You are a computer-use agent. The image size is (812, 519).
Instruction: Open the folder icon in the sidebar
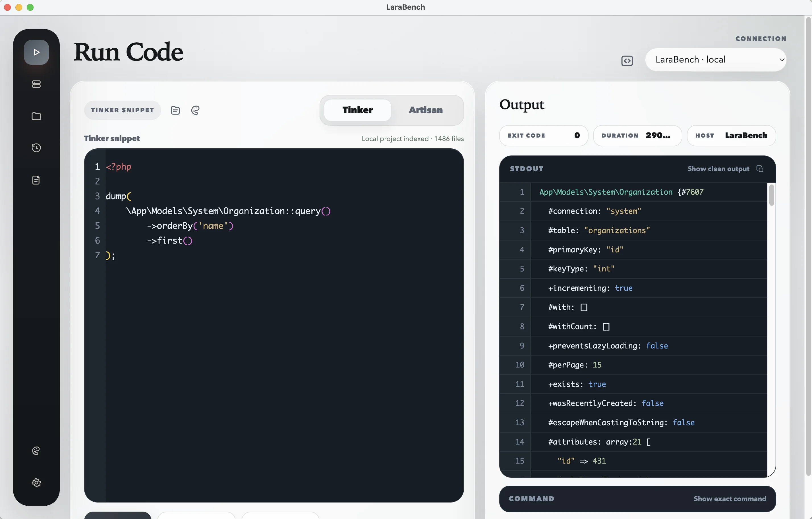click(x=36, y=116)
